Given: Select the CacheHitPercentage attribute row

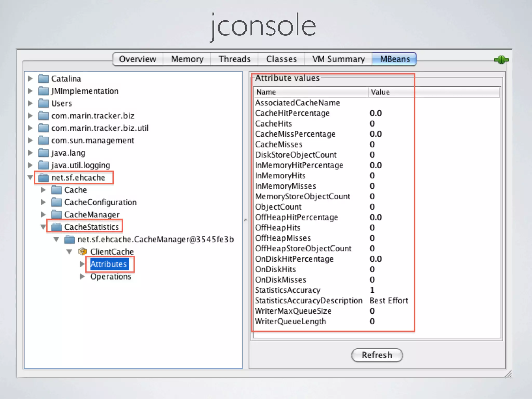Looking at the screenshot, I should 377,113.
